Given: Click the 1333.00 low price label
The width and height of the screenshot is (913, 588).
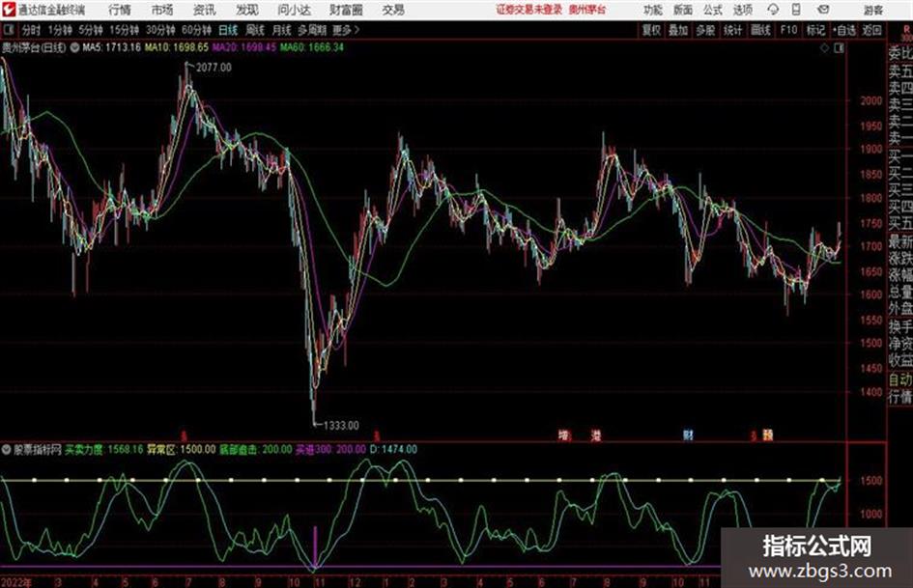Looking at the screenshot, I should [x=341, y=426].
